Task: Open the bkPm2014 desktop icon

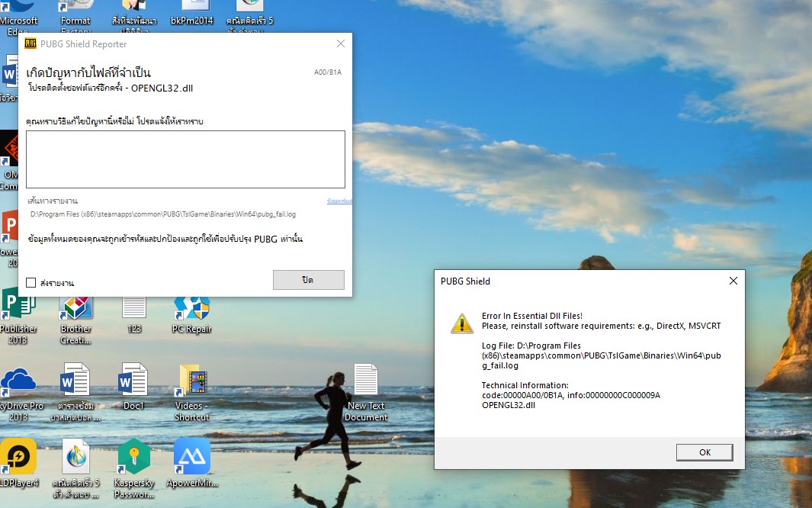Action: click(192, 13)
